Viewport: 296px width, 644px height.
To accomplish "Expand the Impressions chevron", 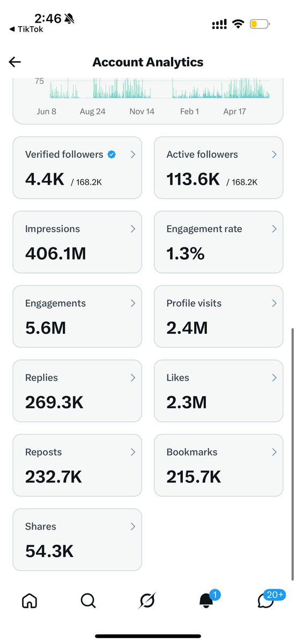I will point(133,229).
